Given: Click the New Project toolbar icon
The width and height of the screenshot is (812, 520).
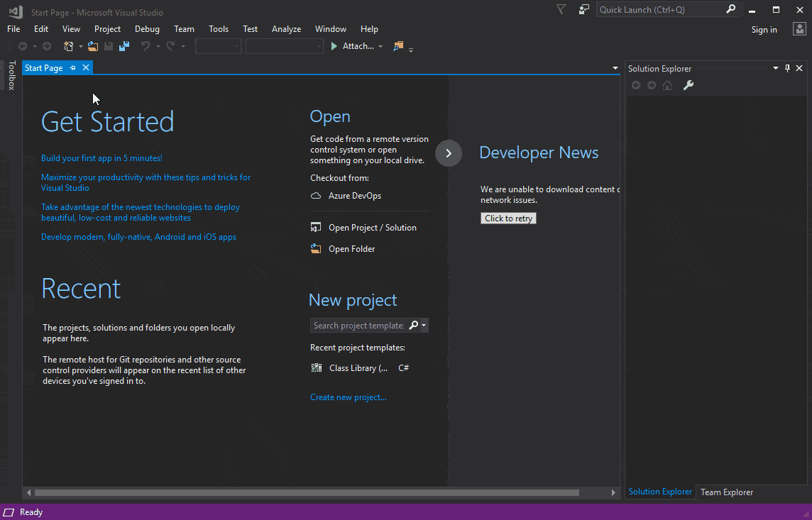Looking at the screenshot, I should (68, 46).
